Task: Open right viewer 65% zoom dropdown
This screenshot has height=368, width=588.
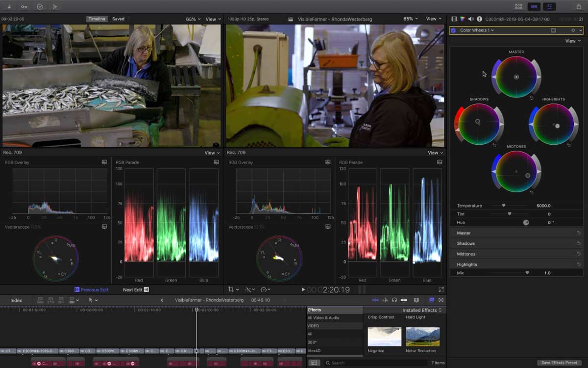Action: pyautogui.click(x=411, y=19)
